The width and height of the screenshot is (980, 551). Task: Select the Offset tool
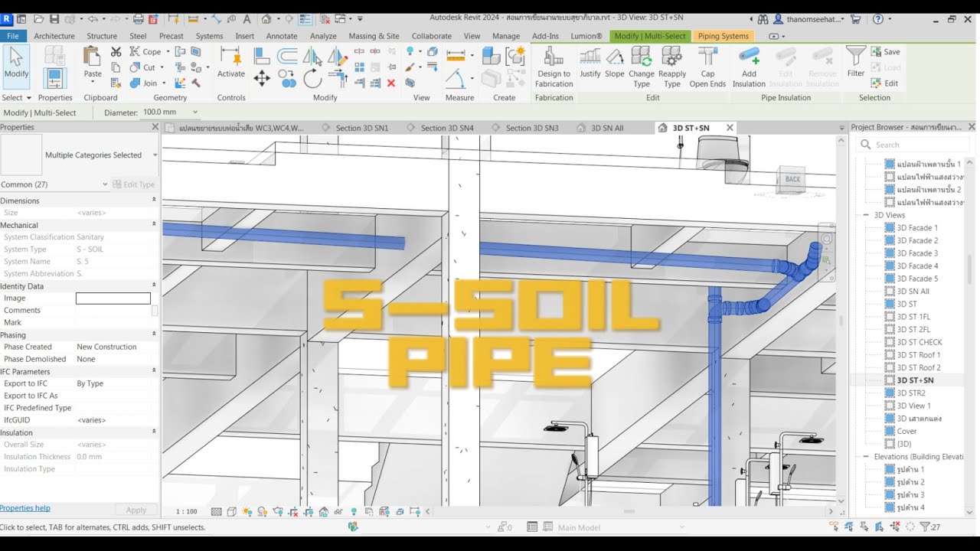287,55
